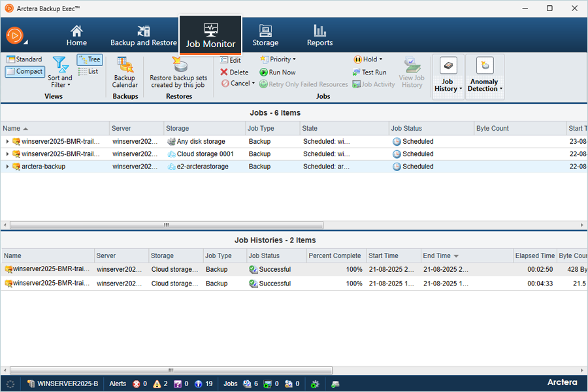
Task: Open the Anomaly Detection dropdown
Action: point(485,76)
